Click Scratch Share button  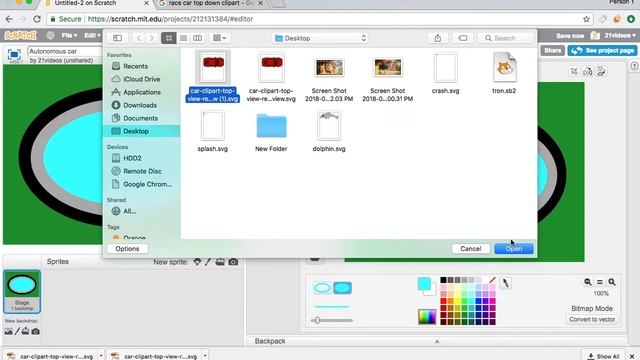(x=552, y=51)
